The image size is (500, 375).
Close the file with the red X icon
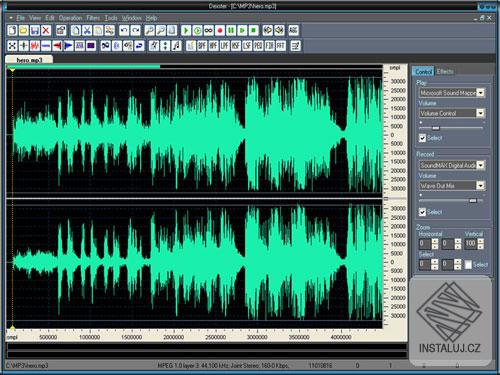[46, 30]
